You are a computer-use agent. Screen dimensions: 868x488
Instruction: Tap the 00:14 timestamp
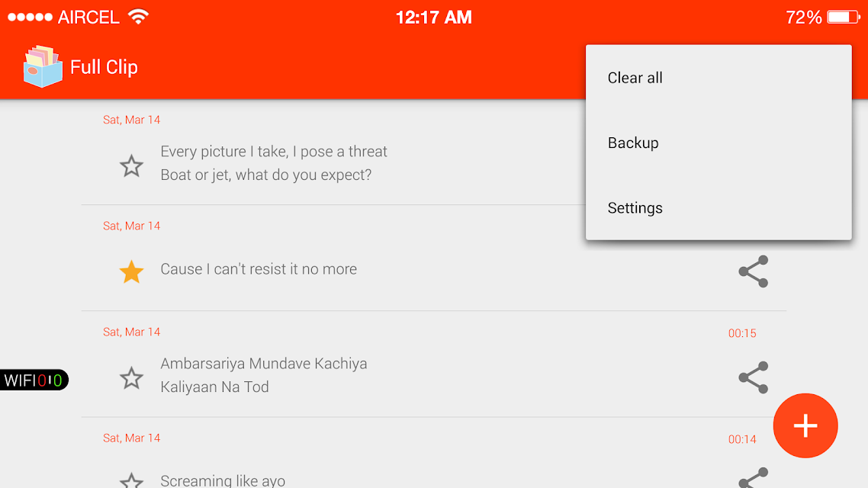pos(742,439)
